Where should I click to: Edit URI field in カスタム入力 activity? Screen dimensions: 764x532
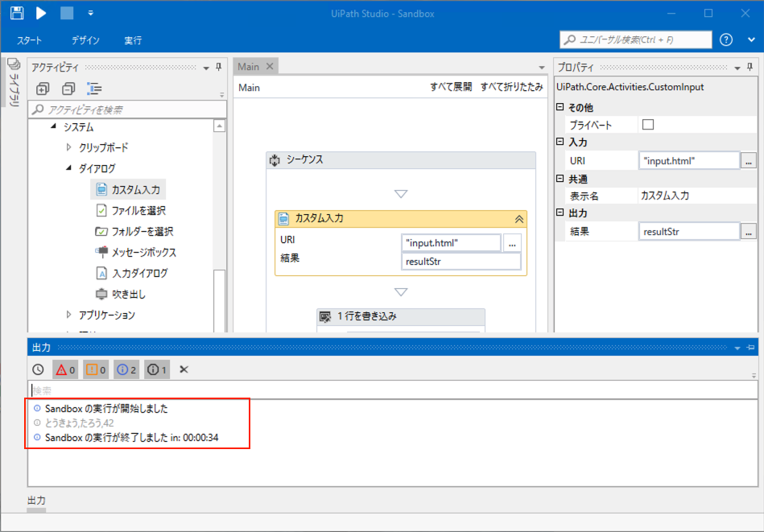[451, 242]
